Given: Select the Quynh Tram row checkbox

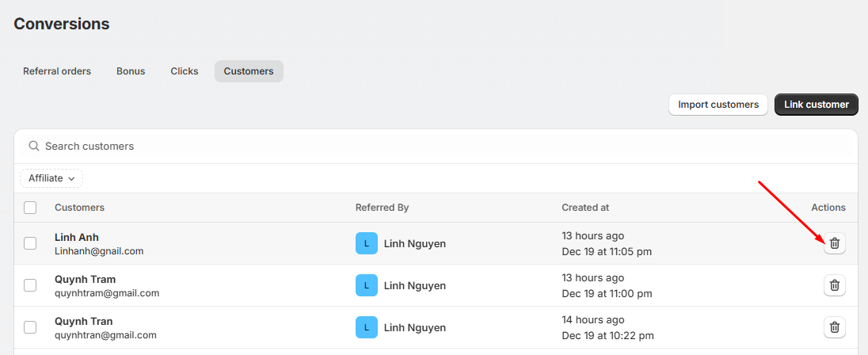Looking at the screenshot, I should point(30,285).
